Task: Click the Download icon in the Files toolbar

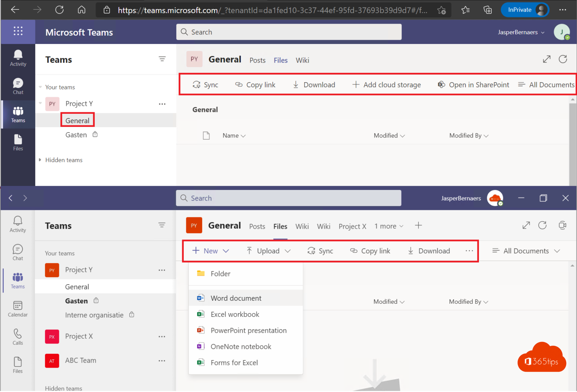Action: pyautogui.click(x=296, y=84)
